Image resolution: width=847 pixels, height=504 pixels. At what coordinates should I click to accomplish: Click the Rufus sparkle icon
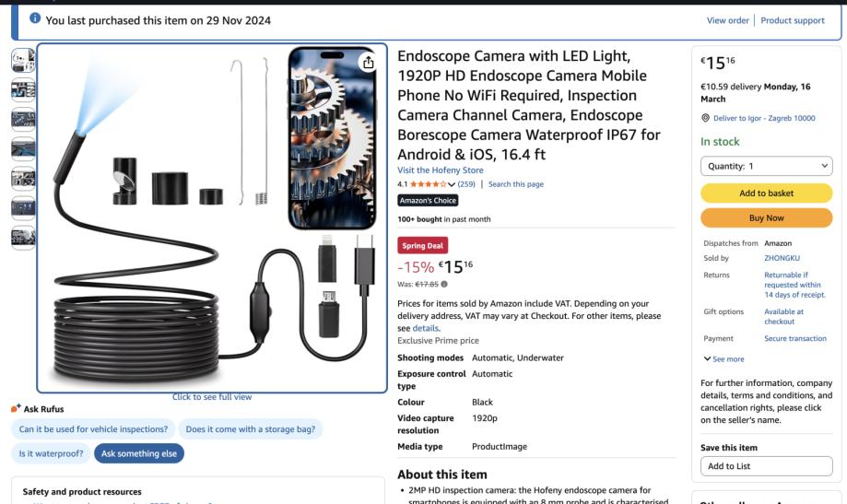pyautogui.click(x=16, y=408)
